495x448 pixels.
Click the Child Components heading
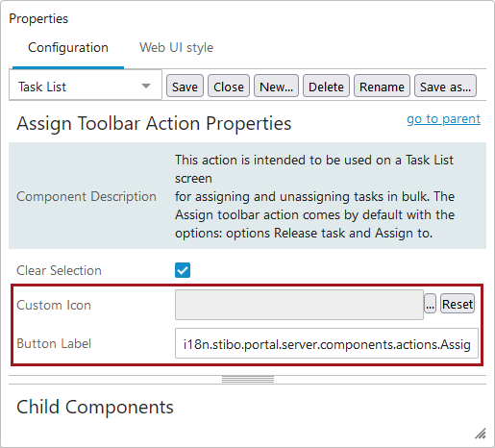pos(95,407)
